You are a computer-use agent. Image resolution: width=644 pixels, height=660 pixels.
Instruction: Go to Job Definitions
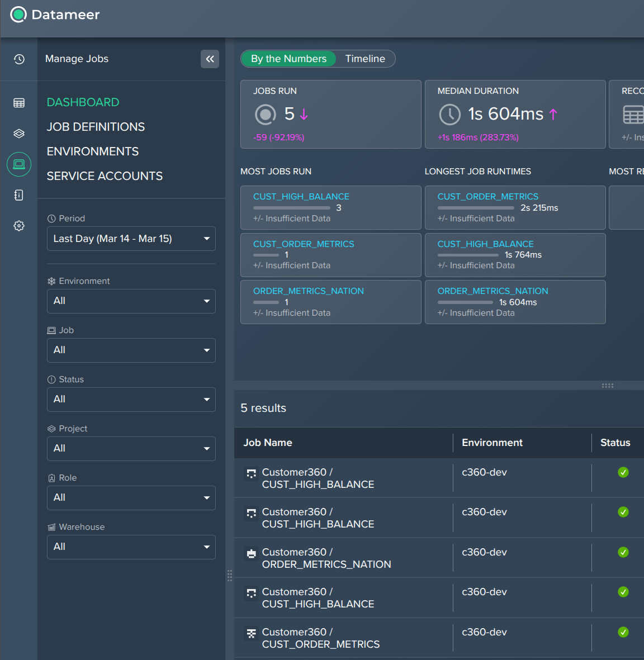(96, 127)
